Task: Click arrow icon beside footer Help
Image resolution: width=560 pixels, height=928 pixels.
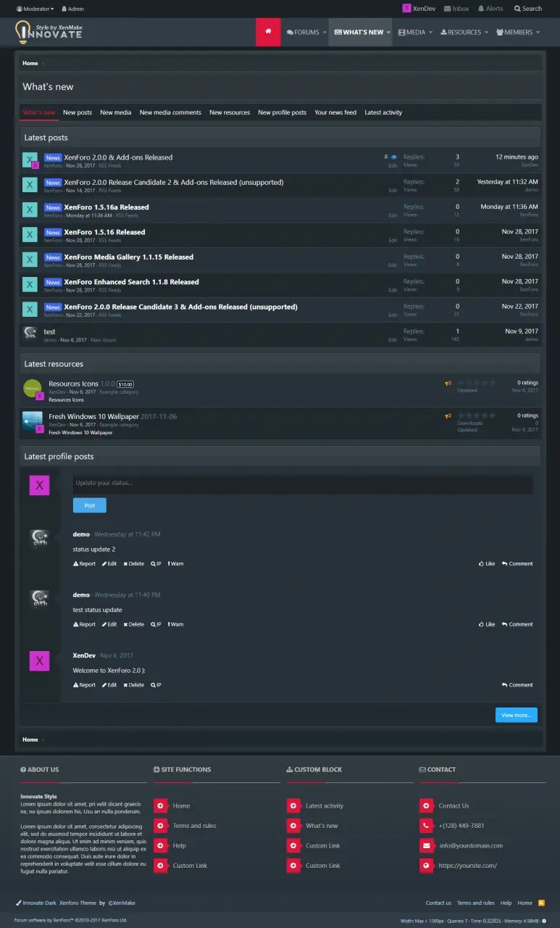Action: (x=160, y=845)
